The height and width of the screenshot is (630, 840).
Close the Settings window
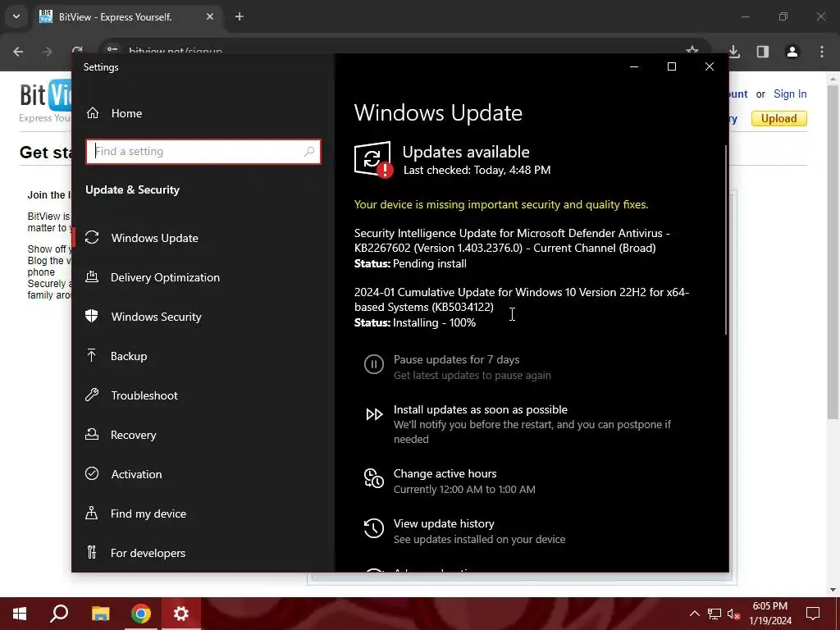click(710, 66)
